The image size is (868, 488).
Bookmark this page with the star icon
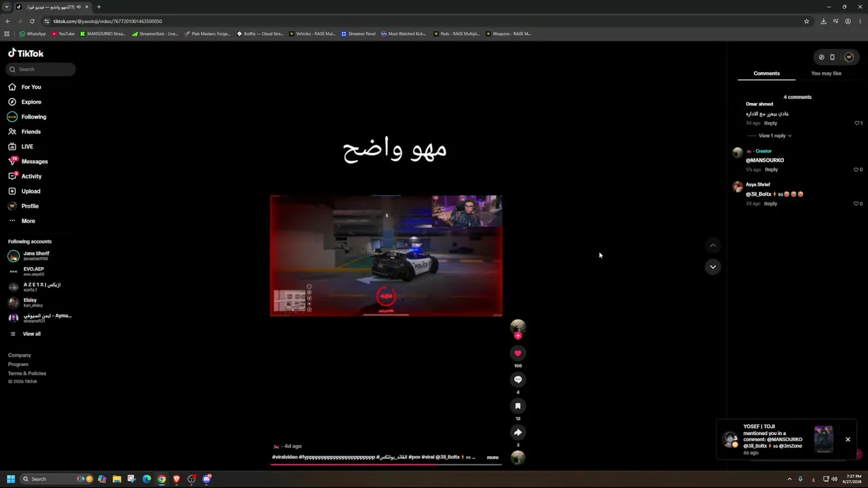pyautogui.click(x=806, y=21)
